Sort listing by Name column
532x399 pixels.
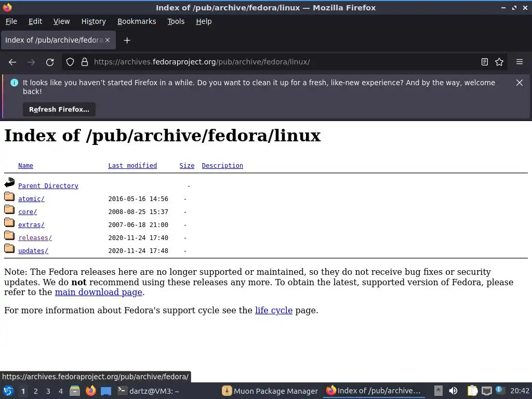click(26, 166)
